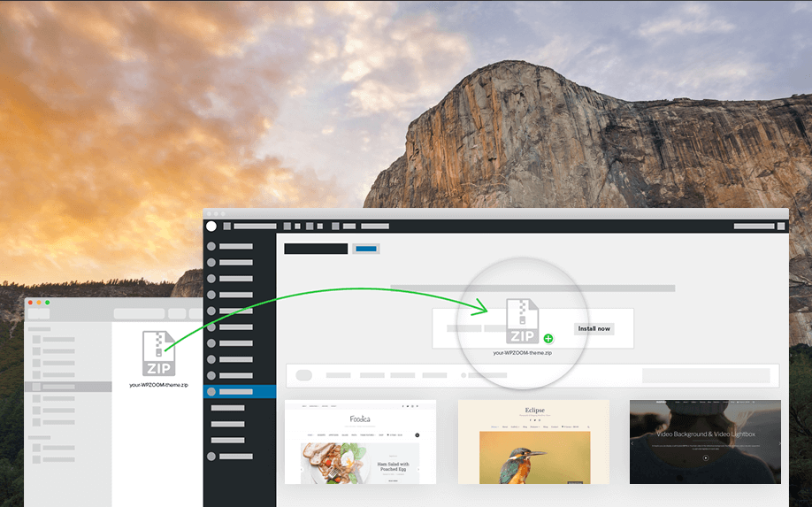Click the green zoom button on Finder window
The width and height of the screenshot is (812, 507).
[48, 303]
